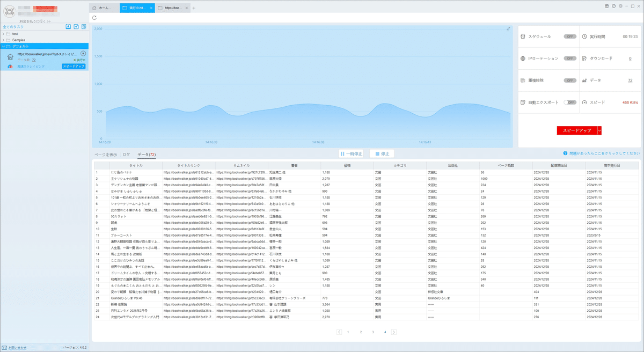The image size is (644, 352).
Task: Select 全てのタスク heading
Action: [12, 26]
